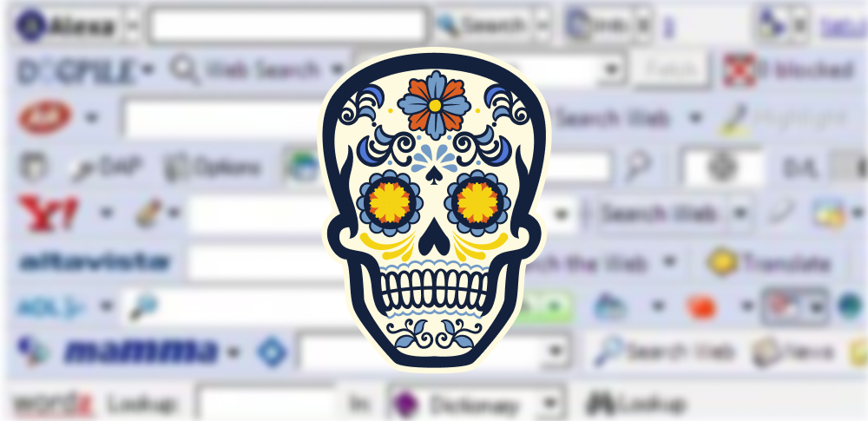
Task: Click the globe icon at AOL toolbar end
Action: tap(850, 307)
